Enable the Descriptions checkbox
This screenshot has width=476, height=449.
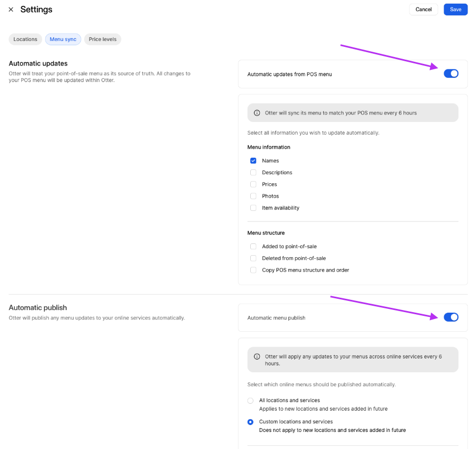pos(253,173)
